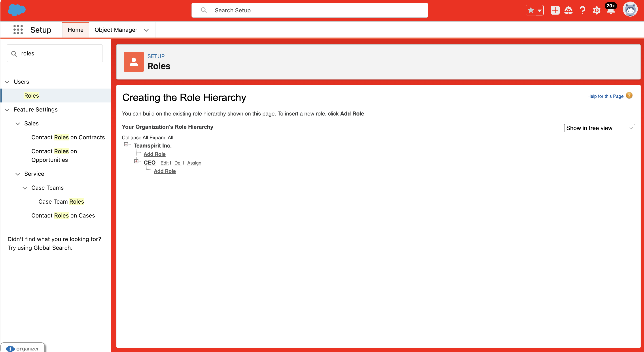Click the Quick Find box containing roles
This screenshot has height=352, width=644.
coord(55,53)
